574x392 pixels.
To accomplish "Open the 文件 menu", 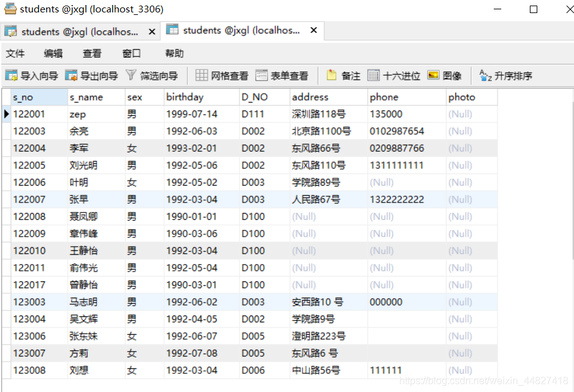I will (15, 53).
